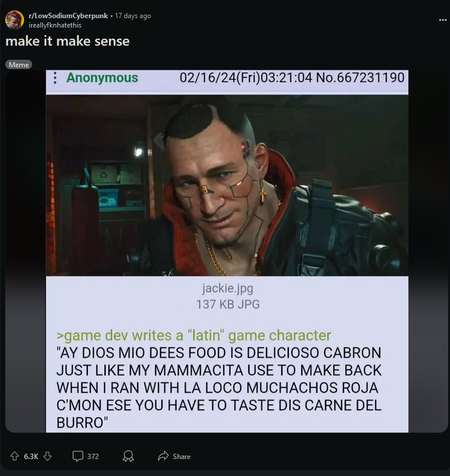This screenshot has width=450, height=476.
Task: Click the Anonymous poster name
Action: pos(102,78)
